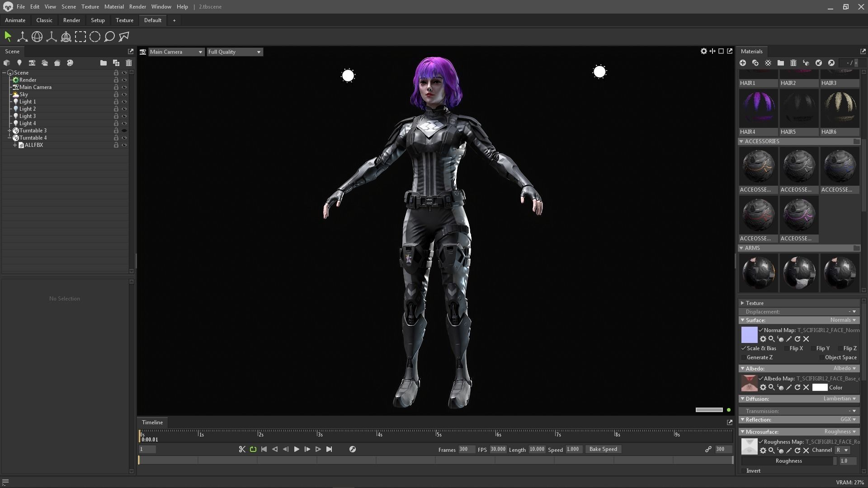Adjust the Roughness slider
868x488 pixels.
789,461
